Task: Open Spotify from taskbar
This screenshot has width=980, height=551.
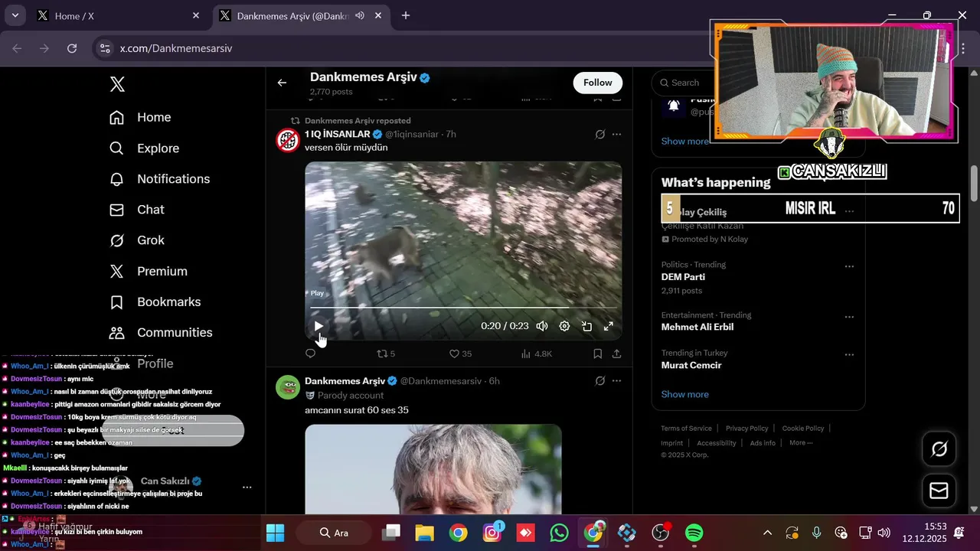Action: coord(694,533)
